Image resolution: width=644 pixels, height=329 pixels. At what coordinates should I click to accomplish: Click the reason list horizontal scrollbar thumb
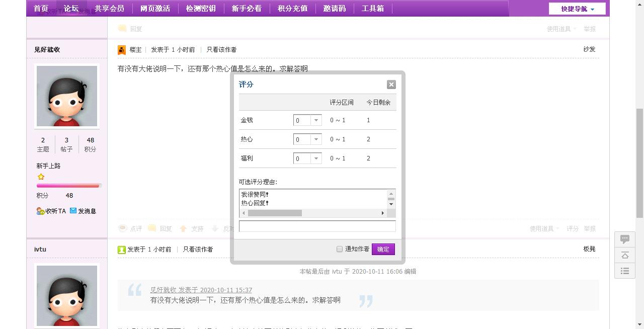tap(275, 213)
